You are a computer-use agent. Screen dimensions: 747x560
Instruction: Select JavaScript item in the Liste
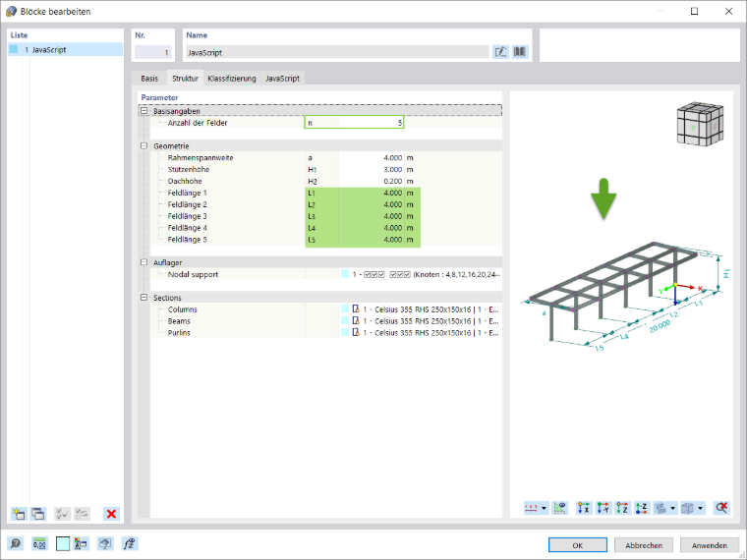click(x=65, y=49)
